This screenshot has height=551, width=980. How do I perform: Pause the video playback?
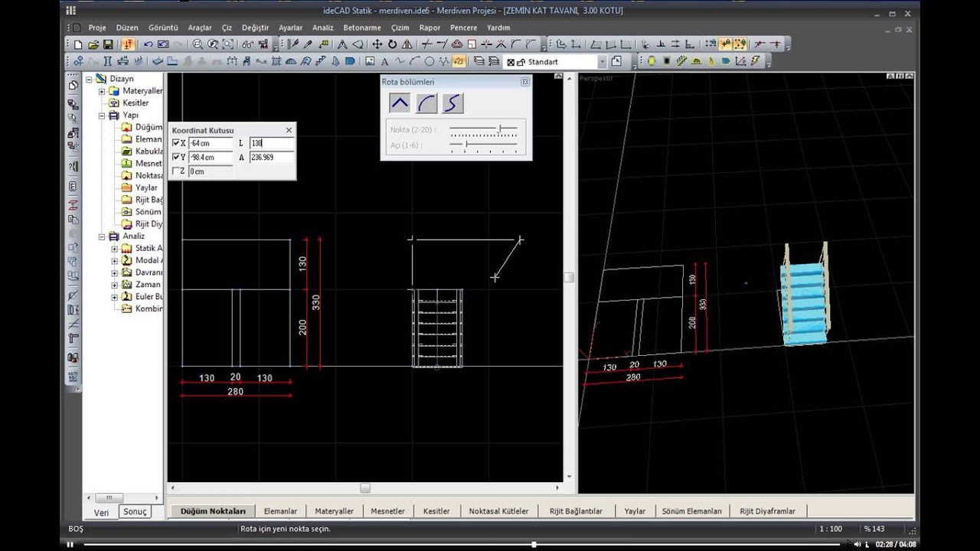coord(70,544)
